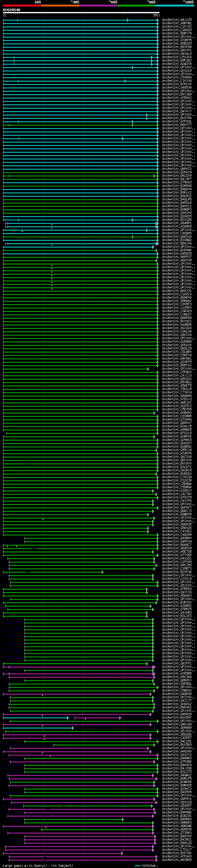Open hit UniRef100_B9RY79

coord(177,33)
